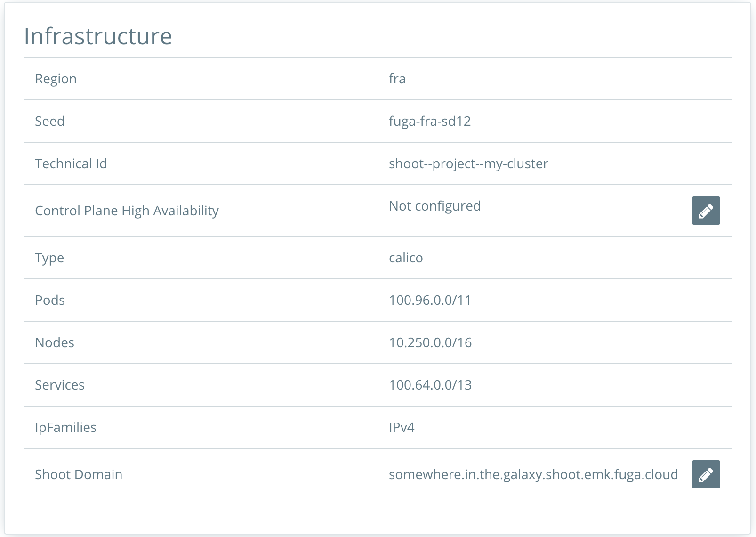Click the Infrastructure heading

coord(98,36)
